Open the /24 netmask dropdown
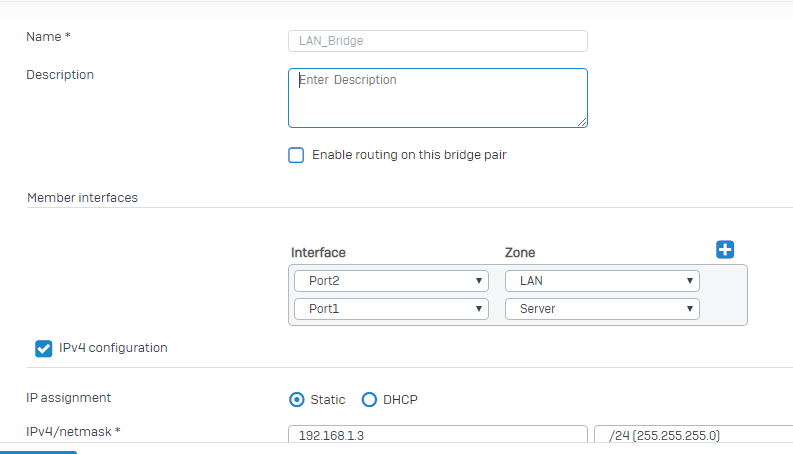The height and width of the screenshot is (454, 793). click(x=692, y=435)
